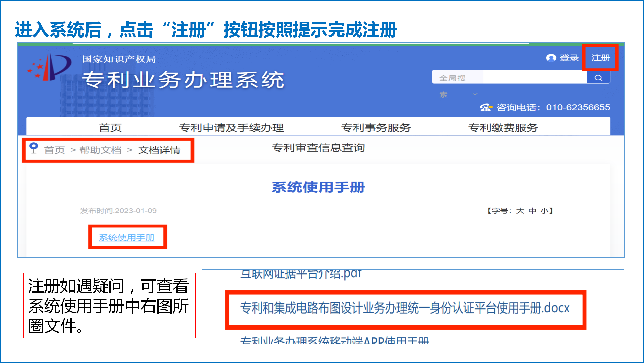Viewport: 644px width, 363px height.
Task: Click the search magnifier icon button
Action: (x=598, y=78)
